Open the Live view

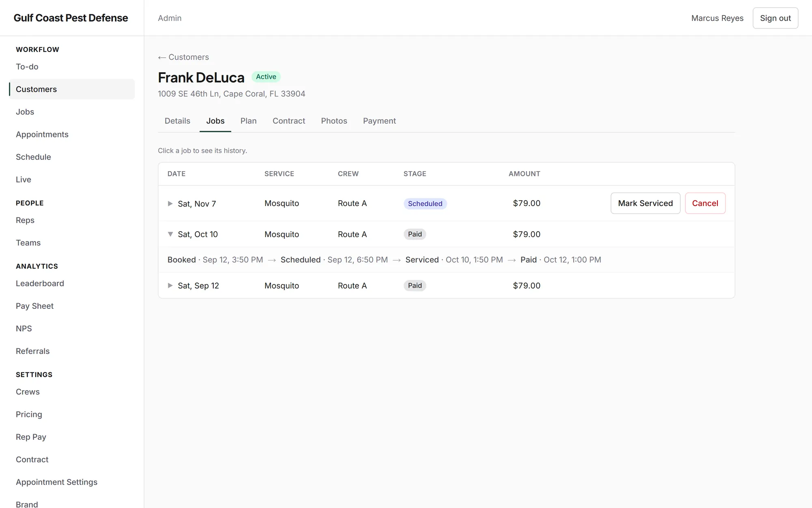[x=72, y=179]
